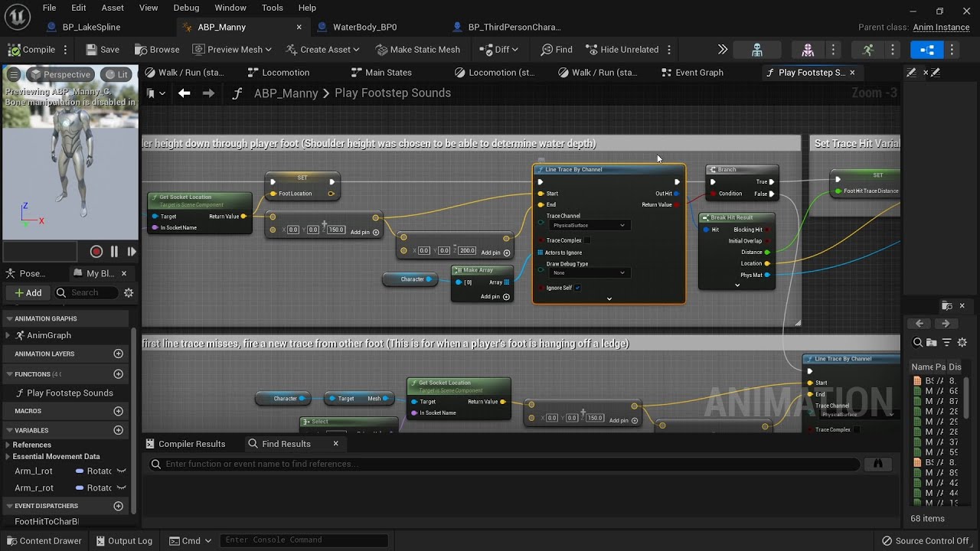Image resolution: width=980 pixels, height=551 pixels.
Task: Switch to Skeleton editor mode icon
Action: click(757, 50)
